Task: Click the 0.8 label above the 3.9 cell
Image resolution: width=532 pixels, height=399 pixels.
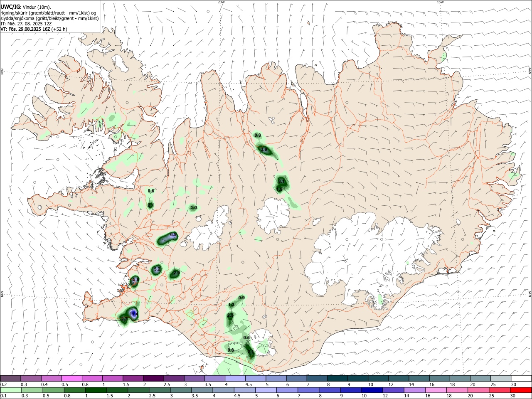Action: point(258,135)
